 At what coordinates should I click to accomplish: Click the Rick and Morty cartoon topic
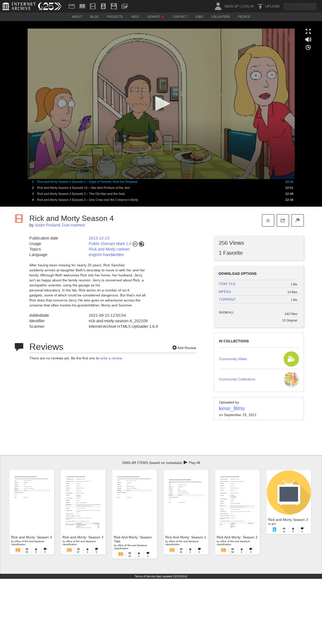click(109, 249)
